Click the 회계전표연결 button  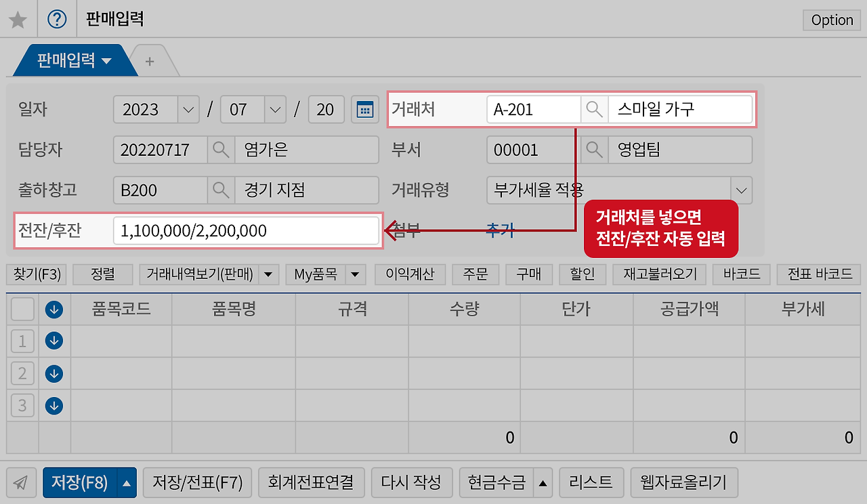(312, 483)
